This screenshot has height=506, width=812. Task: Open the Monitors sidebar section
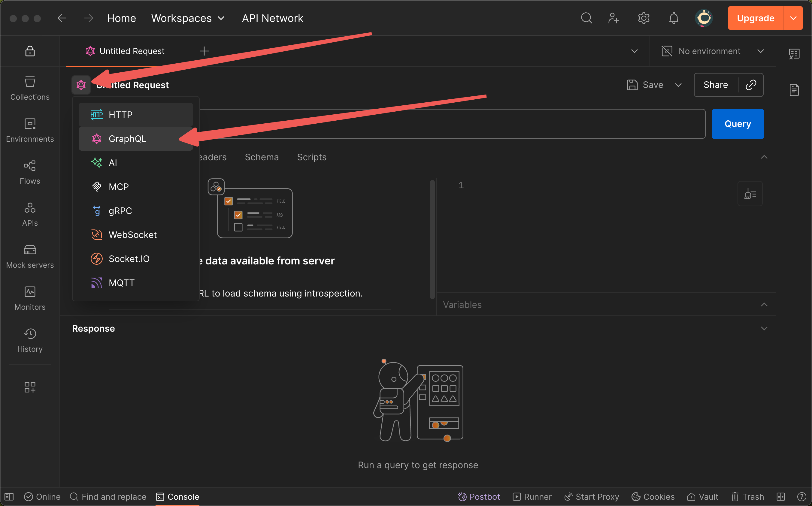point(30,299)
